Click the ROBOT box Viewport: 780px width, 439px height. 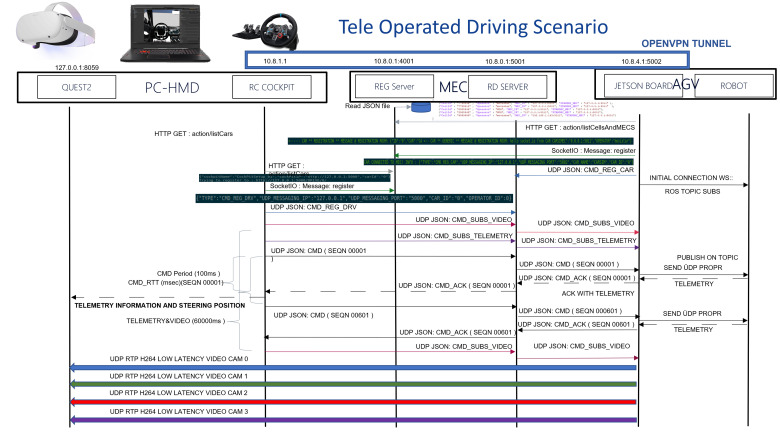tap(734, 86)
